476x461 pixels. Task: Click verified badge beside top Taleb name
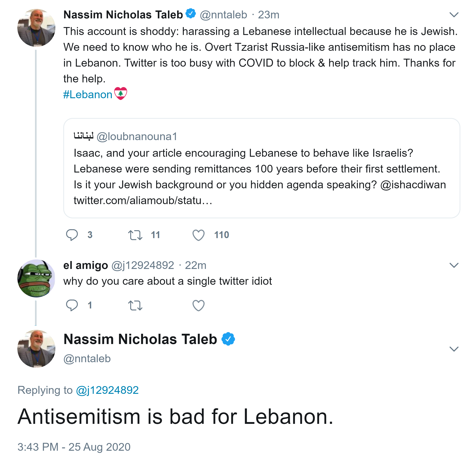pyautogui.click(x=191, y=14)
